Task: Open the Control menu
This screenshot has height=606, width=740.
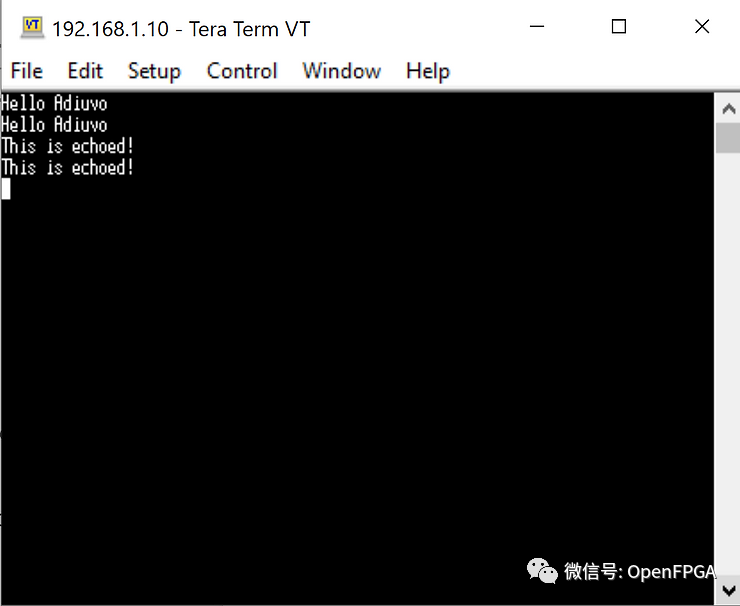Action: (x=241, y=71)
